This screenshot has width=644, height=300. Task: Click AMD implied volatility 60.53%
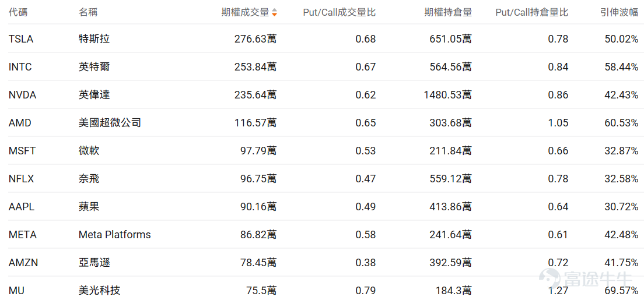tap(621, 123)
